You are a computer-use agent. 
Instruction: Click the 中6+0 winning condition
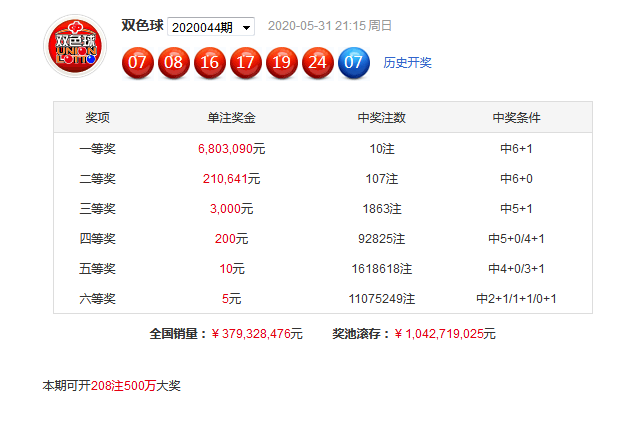(516, 178)
